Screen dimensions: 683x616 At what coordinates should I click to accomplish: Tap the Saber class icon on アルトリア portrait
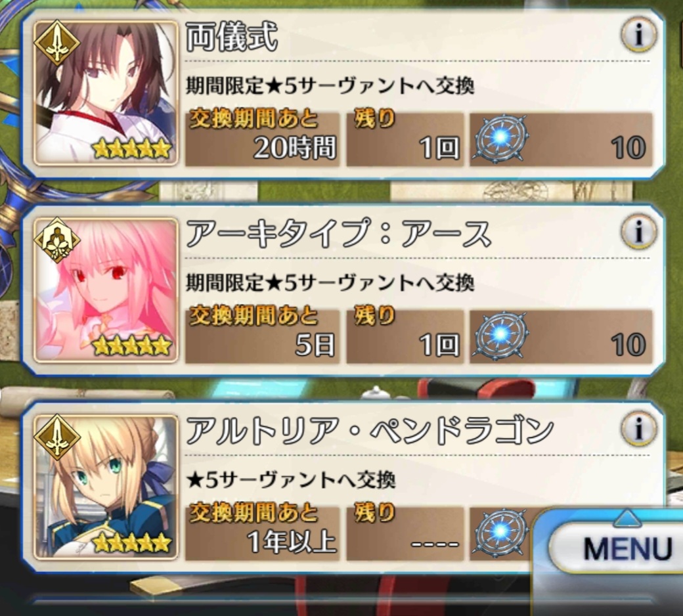tap(57, 437)
